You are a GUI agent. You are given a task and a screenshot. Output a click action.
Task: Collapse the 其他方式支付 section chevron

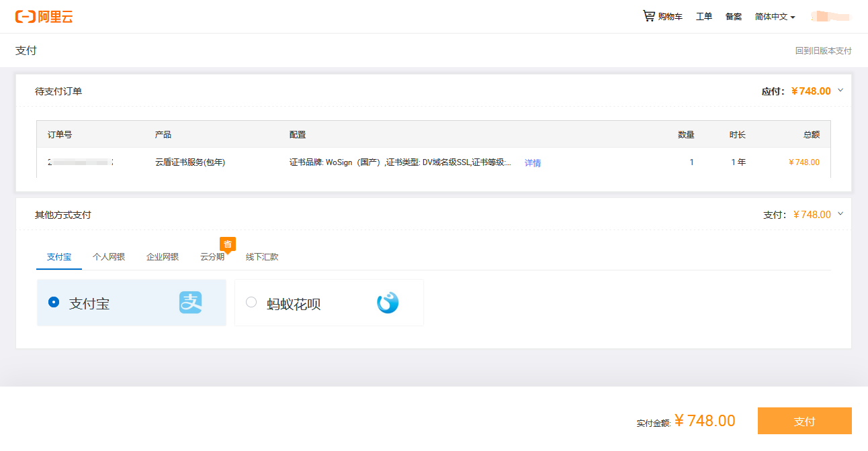point(840,213)
